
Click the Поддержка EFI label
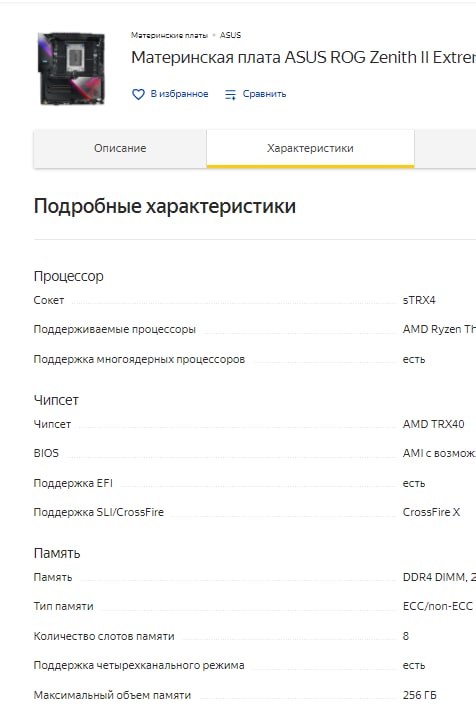tap(73, 483)
